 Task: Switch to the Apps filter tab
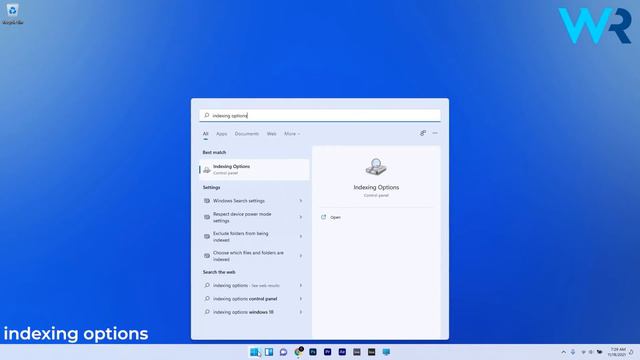point(222,134)
